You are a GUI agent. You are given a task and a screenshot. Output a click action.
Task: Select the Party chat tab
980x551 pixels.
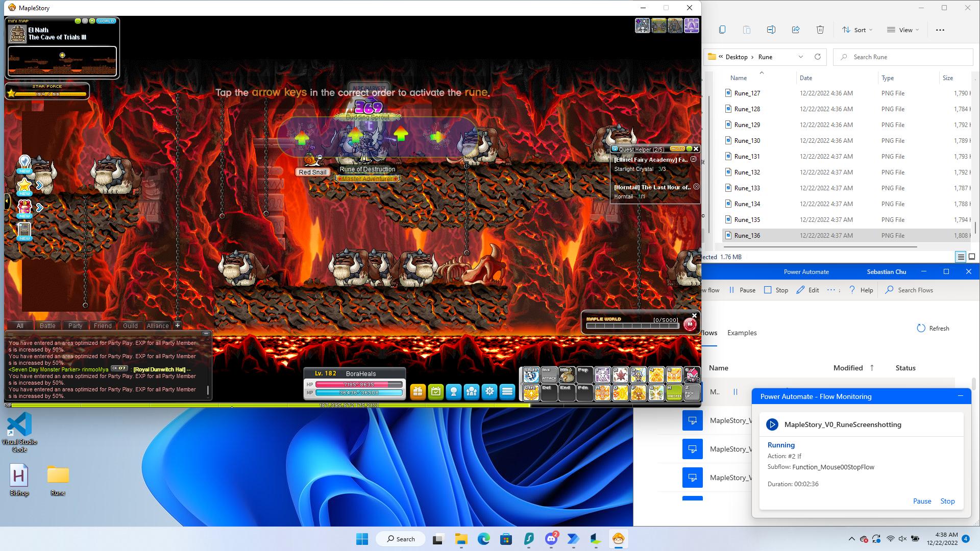(75, 325)
